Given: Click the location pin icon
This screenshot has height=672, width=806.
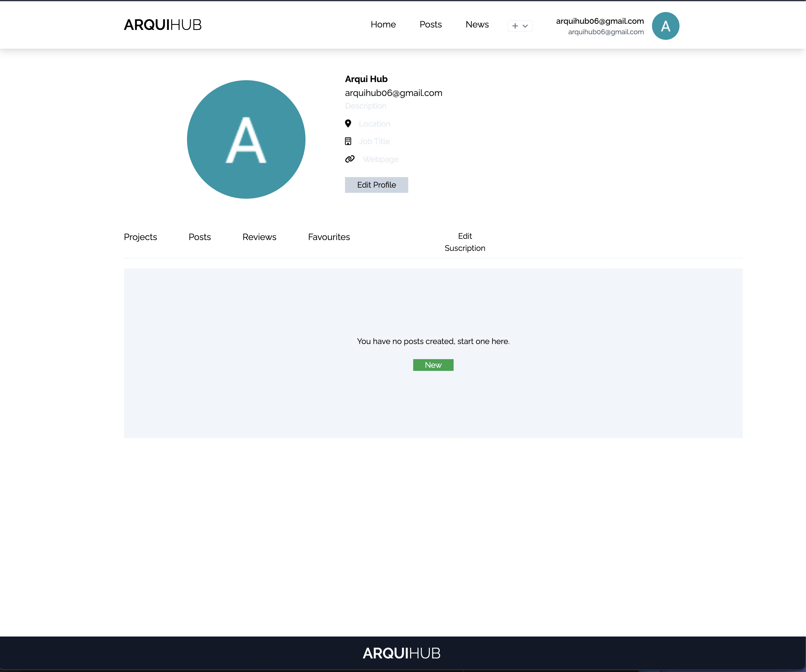Looking at the screenshot, I should click(x=348, y=124).
